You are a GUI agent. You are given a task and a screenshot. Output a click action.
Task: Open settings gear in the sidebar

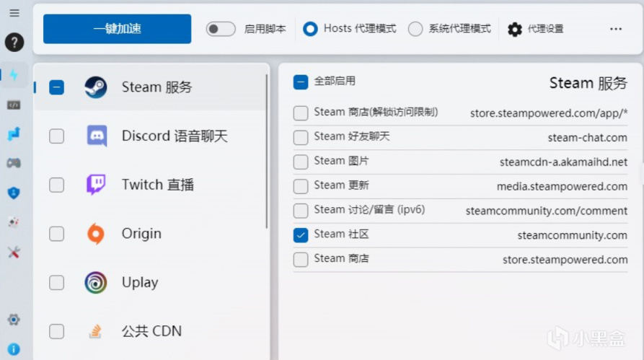pyautogui.click(x=14, y=320)
